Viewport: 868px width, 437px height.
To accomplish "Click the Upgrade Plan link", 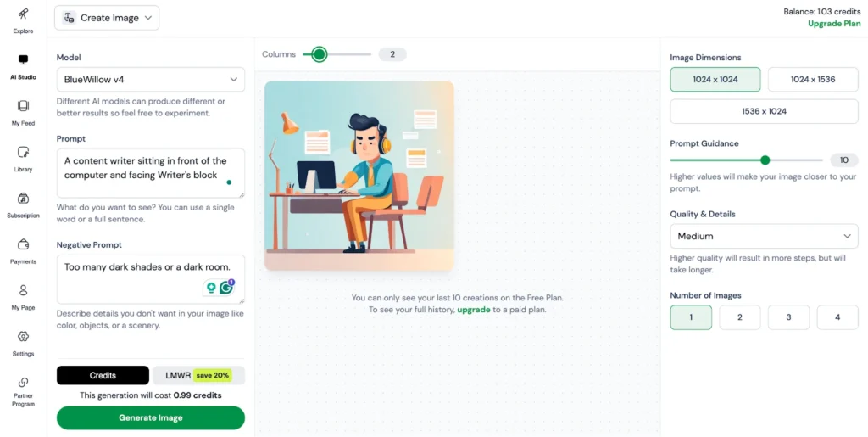I will (834, 23).
